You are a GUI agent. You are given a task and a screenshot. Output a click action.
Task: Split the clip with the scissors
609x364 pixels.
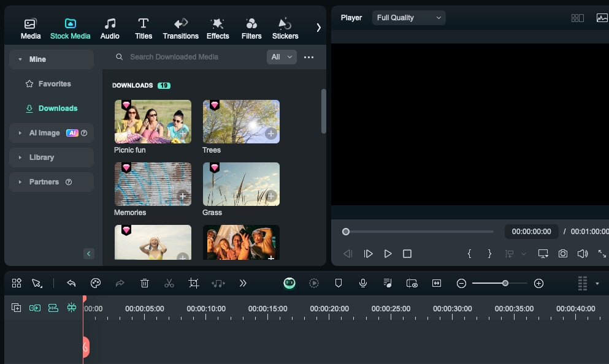tap(169, 283)
